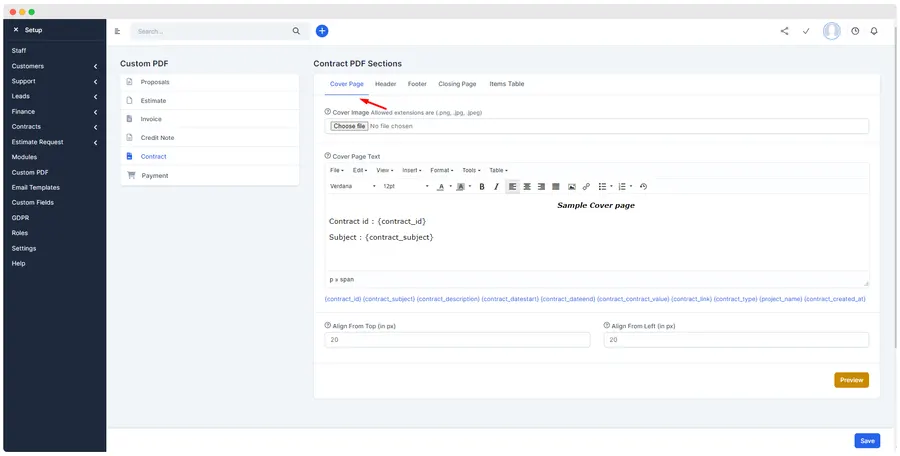Screen dimensions: 900x456
Task: Apply the background color A icon
Action: pos(460,187)
